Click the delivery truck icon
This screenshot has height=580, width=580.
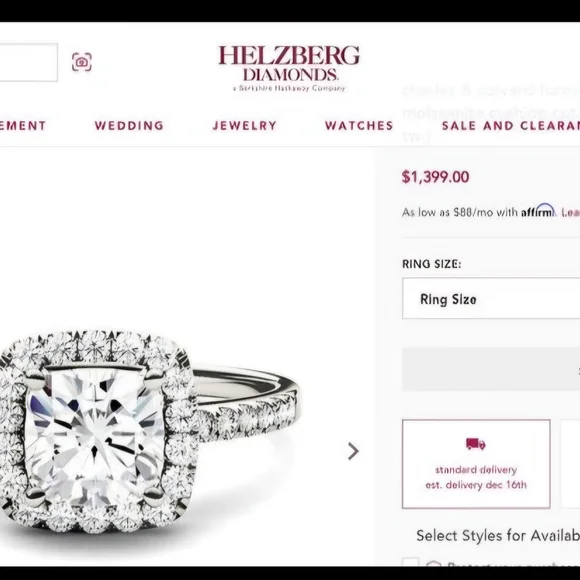[x=475, y=444]
